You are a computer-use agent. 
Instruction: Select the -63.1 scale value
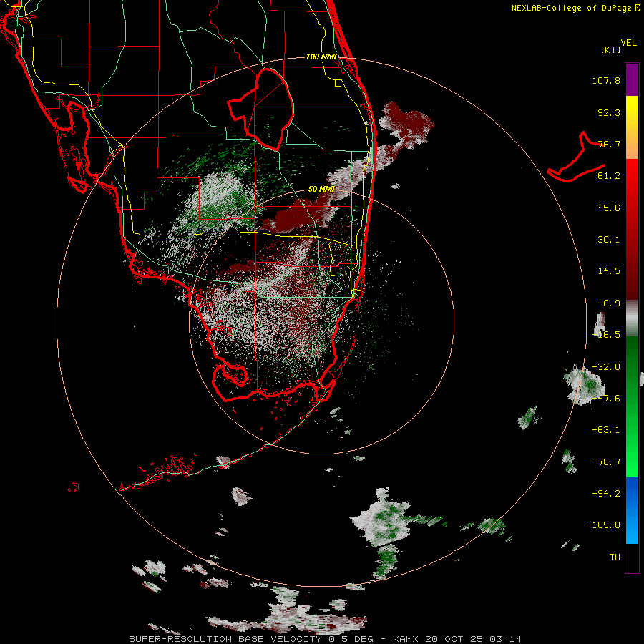[x=606, y=430]
